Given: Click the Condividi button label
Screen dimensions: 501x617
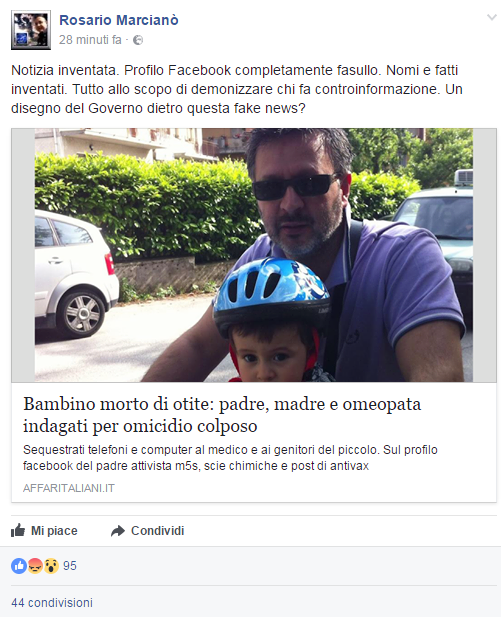Looking at the screenshot, I should [157, 531].
